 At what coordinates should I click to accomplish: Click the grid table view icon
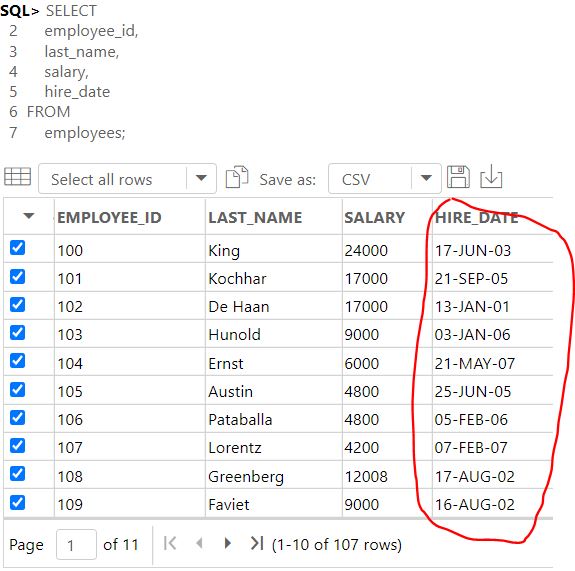click(x=17, y=177)
